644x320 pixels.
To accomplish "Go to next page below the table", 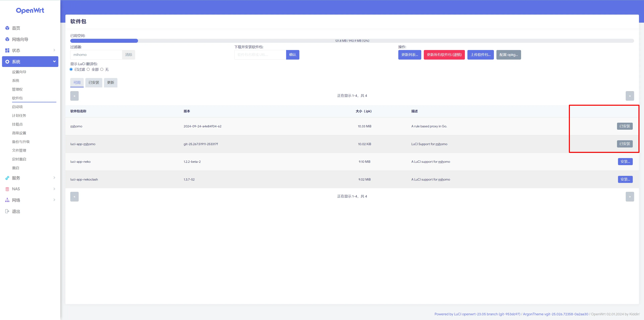I will (630, 197).
